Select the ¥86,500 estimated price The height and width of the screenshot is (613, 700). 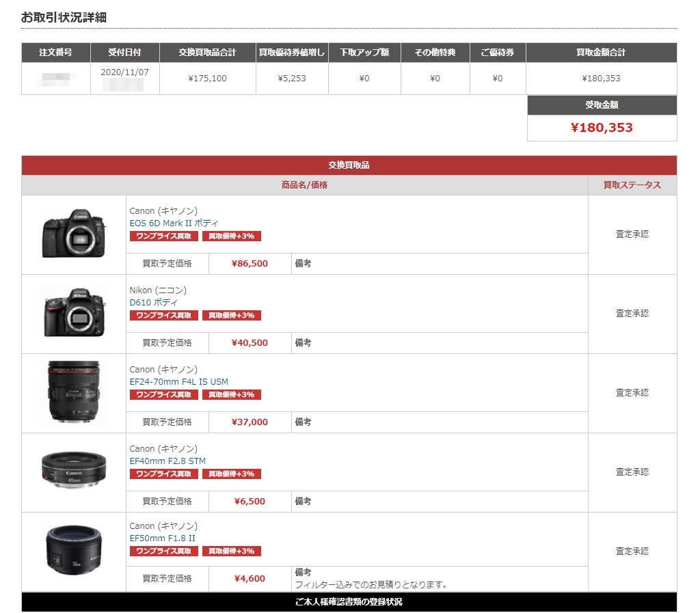pyautogui.click(x=250, y=264)
